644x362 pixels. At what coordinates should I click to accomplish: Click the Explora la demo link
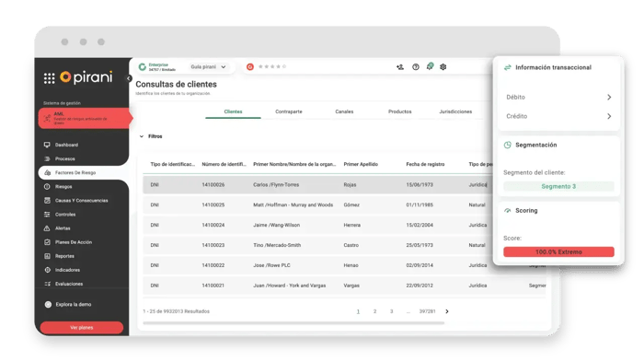pyautogui.click(x=74, y=304)
